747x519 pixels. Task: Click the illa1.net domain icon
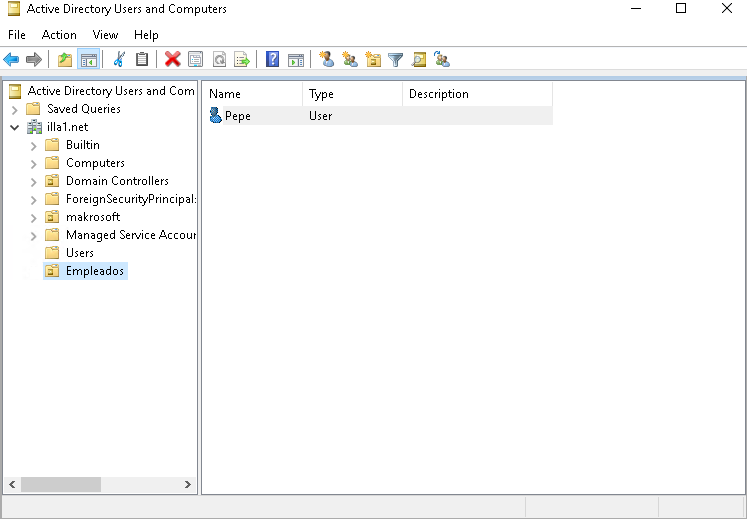pyautogui.click(x=34, y=127)
